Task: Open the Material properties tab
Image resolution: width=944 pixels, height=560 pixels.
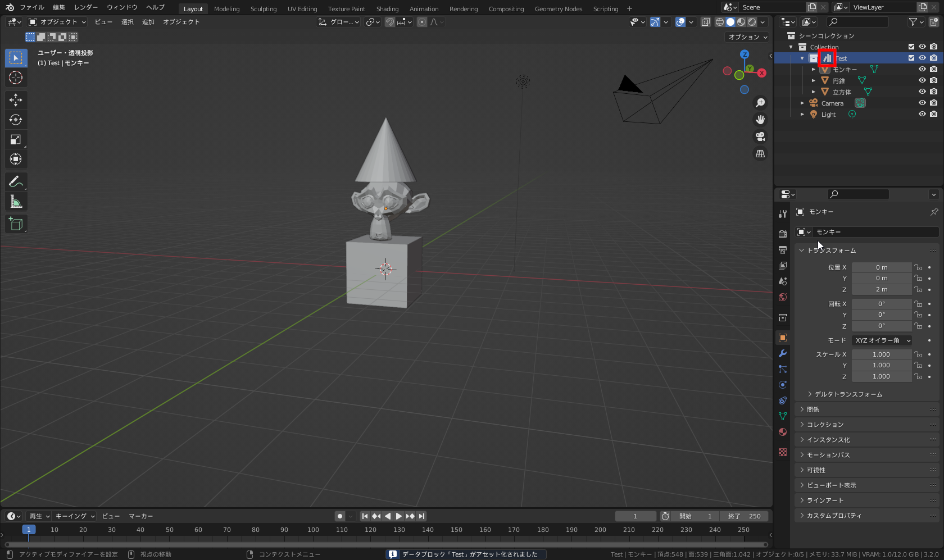Action: 783,432
